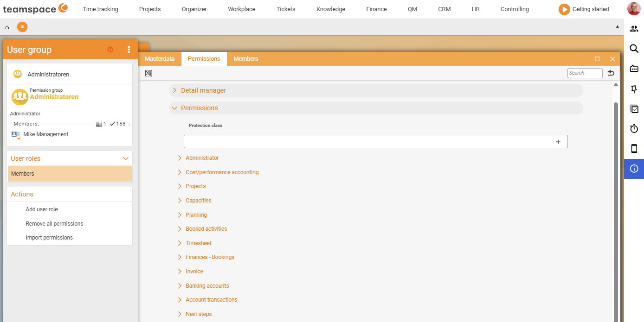Viewport: 644px width, 322px height.
Task: Open the mobile phone icon in right sidebar
Action: [634, 149]
